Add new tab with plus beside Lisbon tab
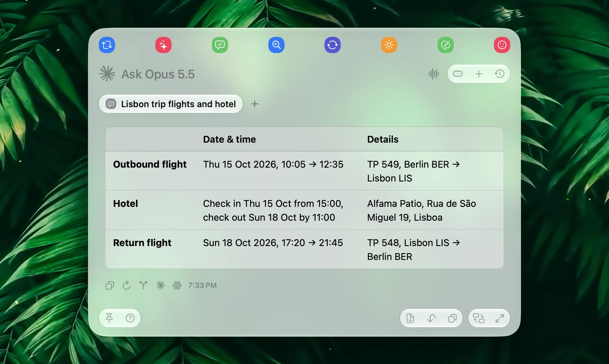609x364 pixels. click(x=255, y=104)
